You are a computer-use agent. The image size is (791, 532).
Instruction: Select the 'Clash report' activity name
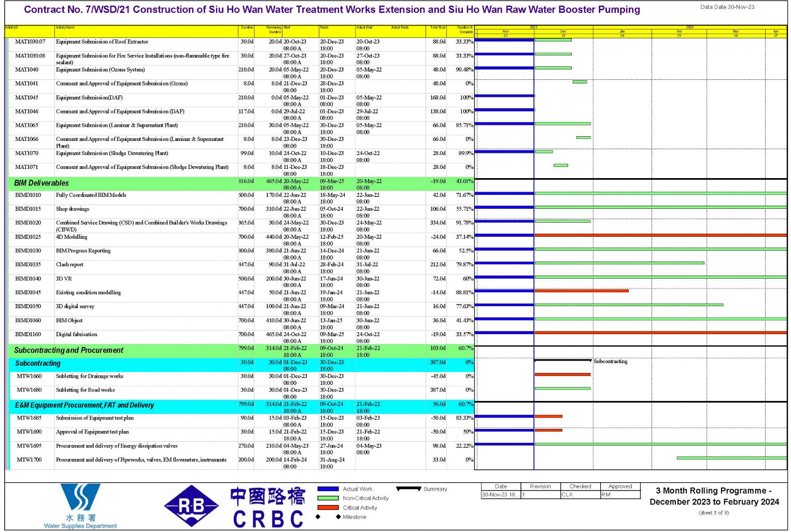69,265
